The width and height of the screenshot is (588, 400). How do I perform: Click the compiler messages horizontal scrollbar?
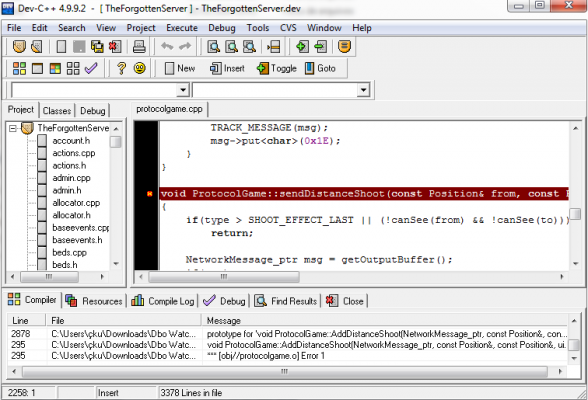(x=285, y=372)
